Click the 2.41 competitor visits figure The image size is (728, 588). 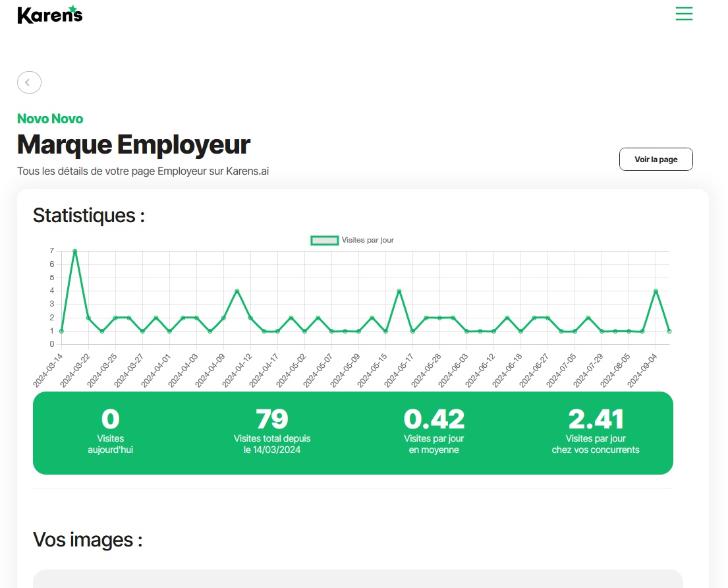(x=596, y=419)
